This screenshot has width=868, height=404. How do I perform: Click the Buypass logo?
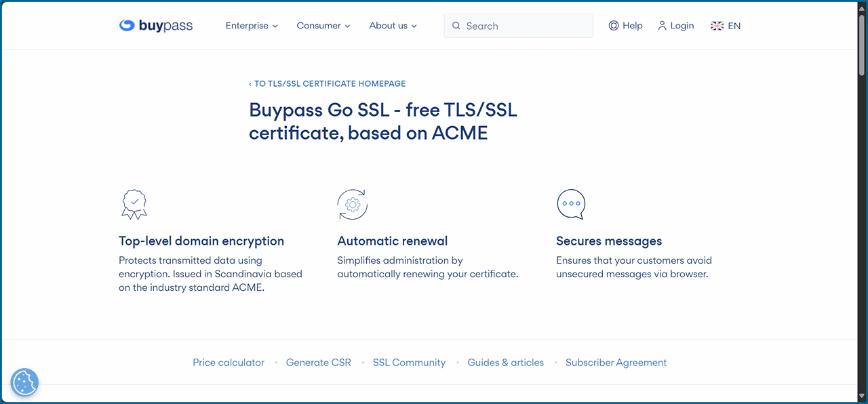pyautogui.click(x=156, y=26)
